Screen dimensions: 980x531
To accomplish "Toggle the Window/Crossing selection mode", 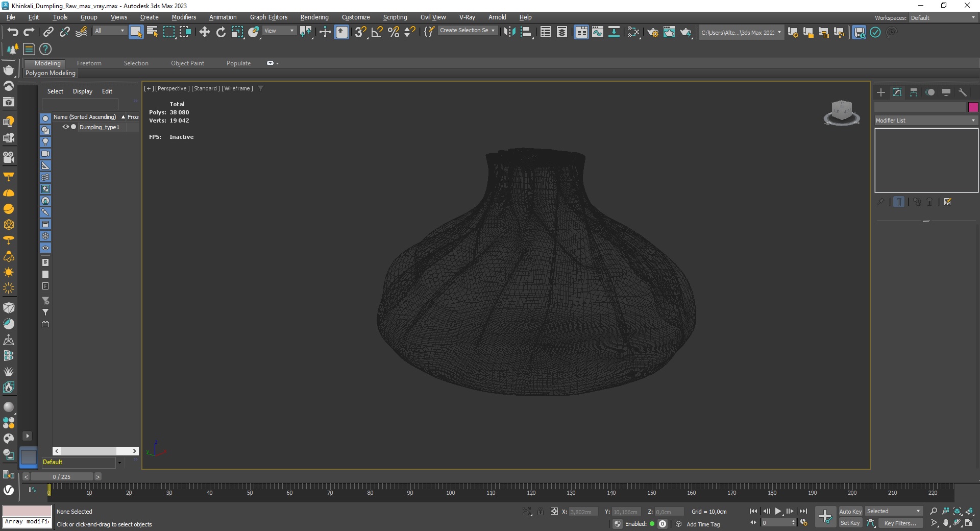I will click(185, 32).
